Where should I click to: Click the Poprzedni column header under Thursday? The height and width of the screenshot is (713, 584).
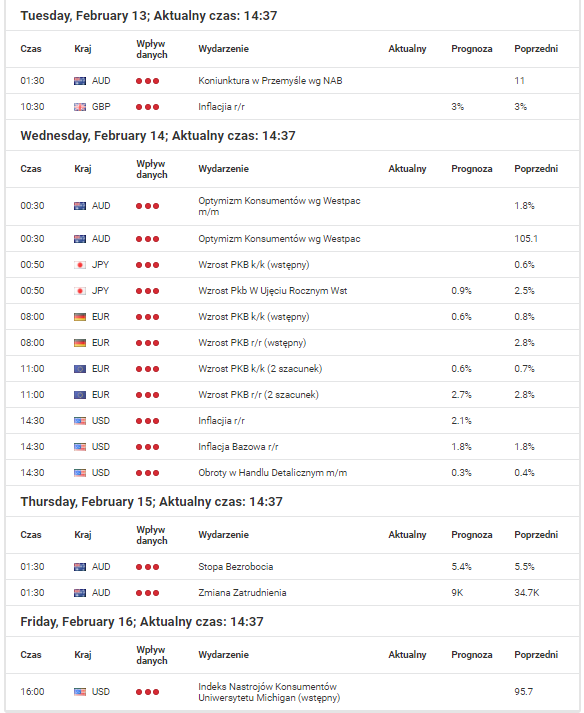tap(536, 535)
